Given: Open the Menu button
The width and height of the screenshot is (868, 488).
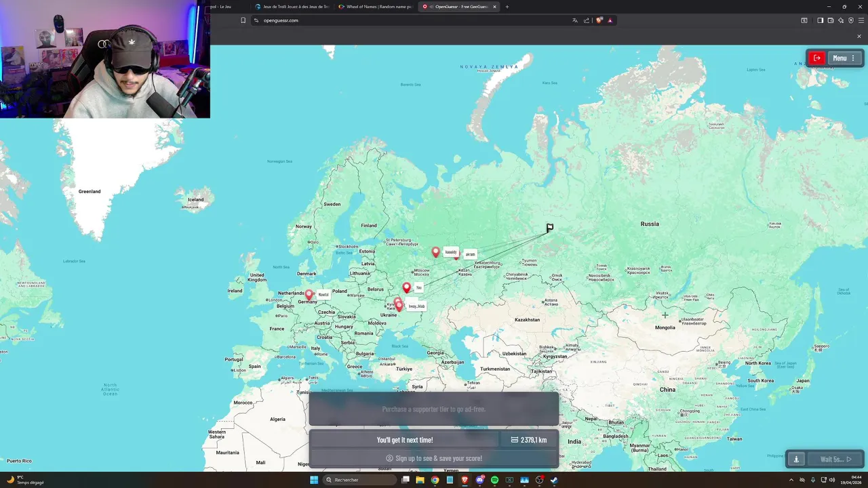Looking at the screenshot, I should pyautogui.click(x=844, y=58).
